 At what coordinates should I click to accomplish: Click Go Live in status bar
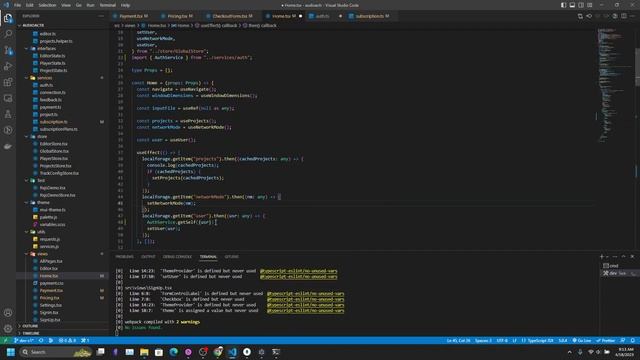point(582,340)
